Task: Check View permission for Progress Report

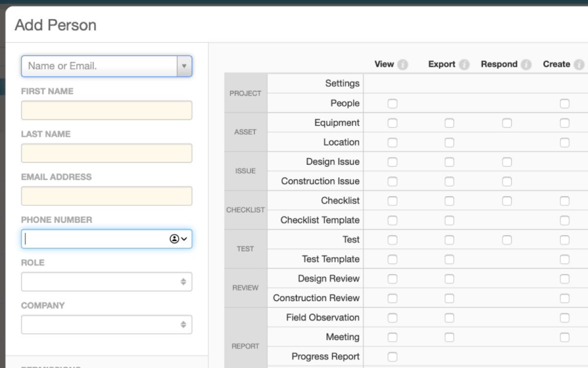Action: pyautogui.click(x=392, y=357)
